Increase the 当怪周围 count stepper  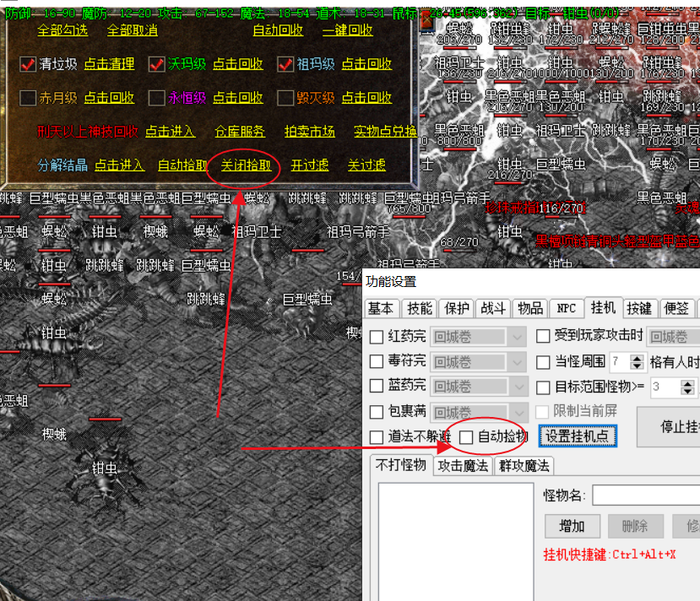(x=637, y=358)
